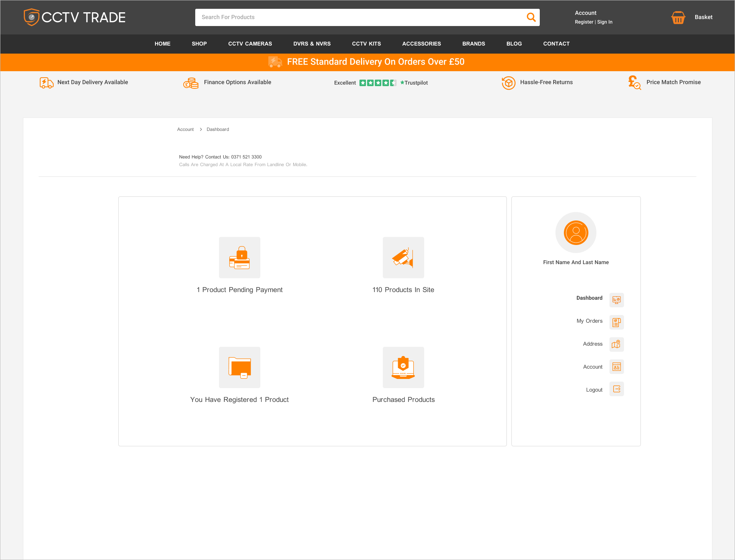Open the Accessories menu item
The width and height of the screenshot is (735, 560).
(x=421, y=44)
